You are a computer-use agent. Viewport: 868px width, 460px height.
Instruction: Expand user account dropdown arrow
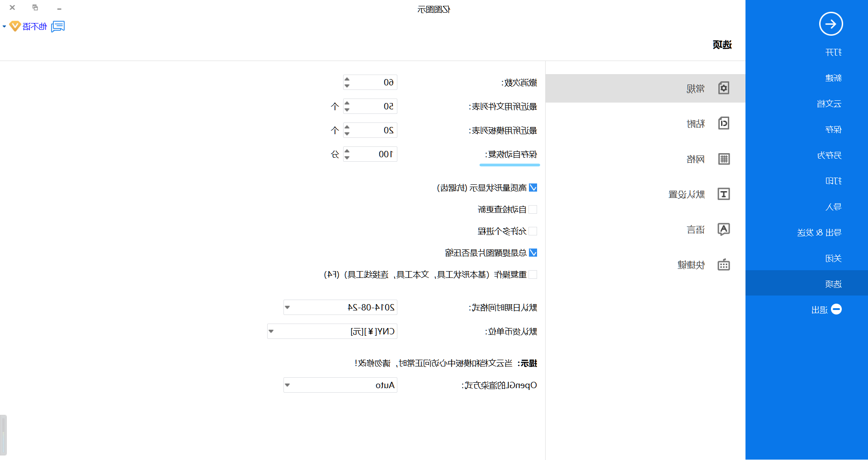[4, 27]
